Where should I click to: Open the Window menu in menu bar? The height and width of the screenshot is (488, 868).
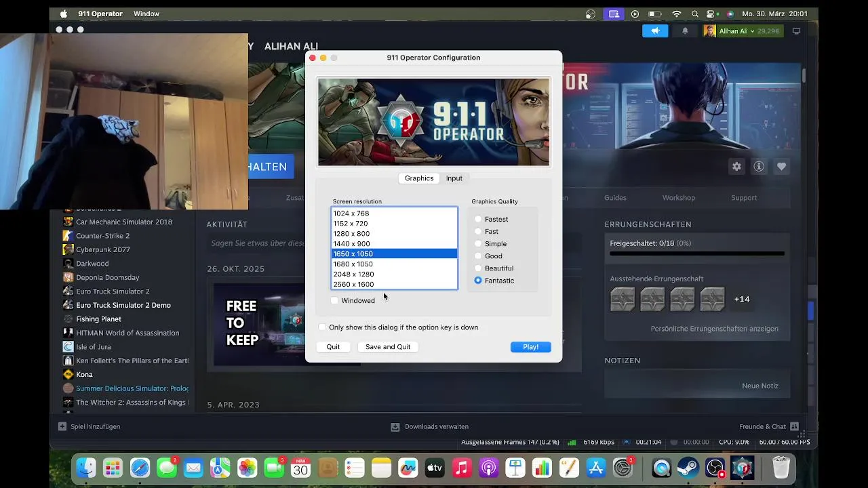coord(146,14)
